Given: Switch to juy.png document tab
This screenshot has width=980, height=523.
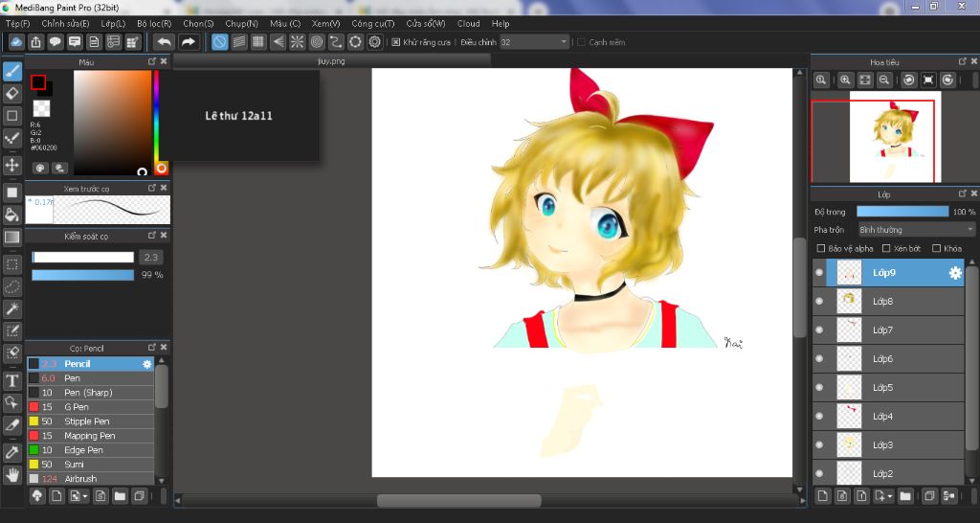Looking at the screenshot, I should coord(332,61).
